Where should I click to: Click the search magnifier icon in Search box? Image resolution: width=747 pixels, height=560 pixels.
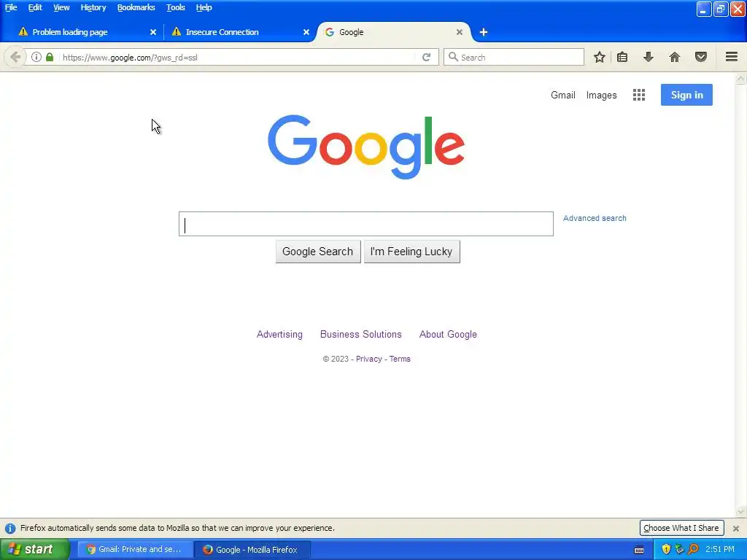point(453,57)
